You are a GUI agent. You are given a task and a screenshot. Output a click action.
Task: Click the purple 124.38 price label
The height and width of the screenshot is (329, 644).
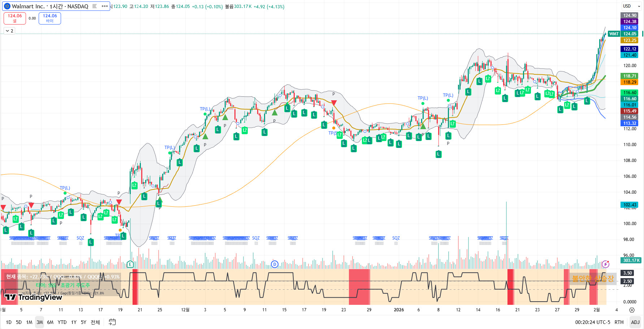click(x=630, y=22)
